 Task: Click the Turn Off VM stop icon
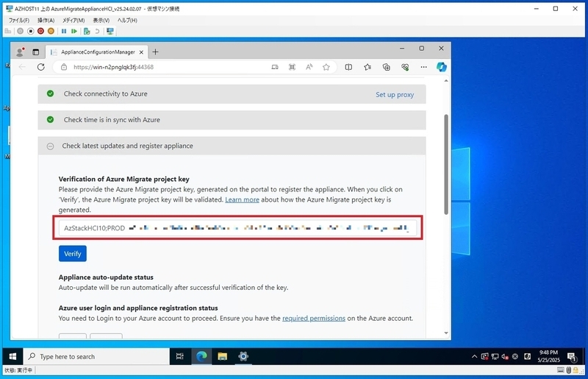(31, 31)
